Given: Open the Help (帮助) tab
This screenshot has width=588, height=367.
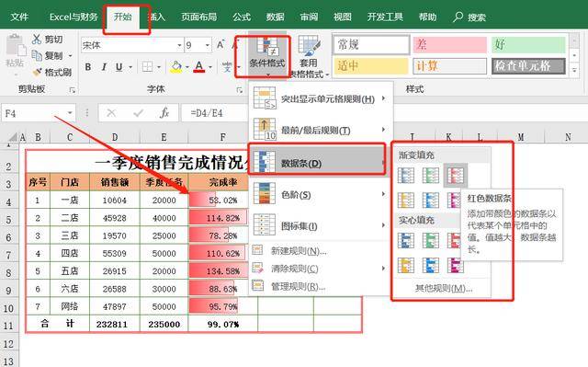Looking at the screenshot, I should [427, 17].
